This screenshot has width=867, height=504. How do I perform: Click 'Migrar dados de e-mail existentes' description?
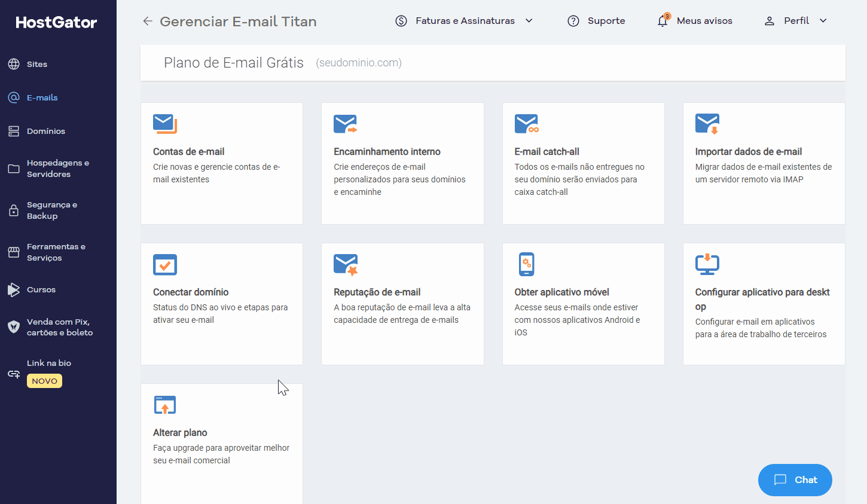764,173
